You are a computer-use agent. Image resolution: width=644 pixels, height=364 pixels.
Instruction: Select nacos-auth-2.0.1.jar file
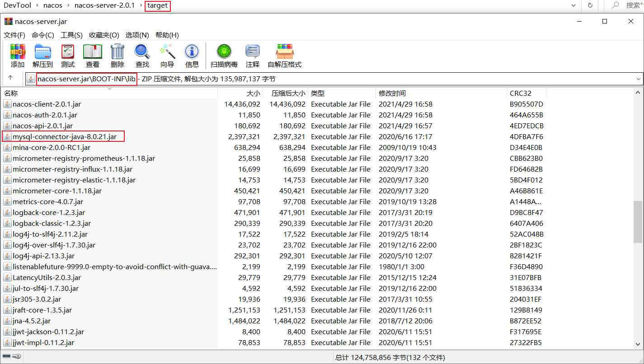tap(45, 115)
